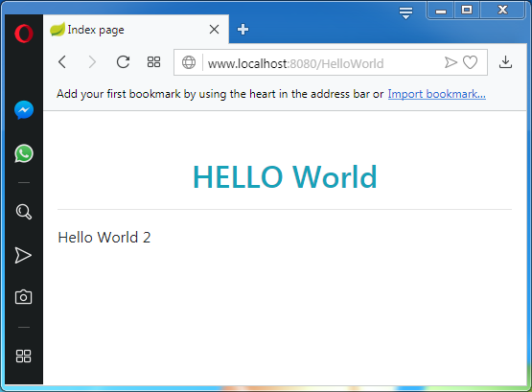
Task: Open Messenger in the sidebar
Action: coord(24,110)
